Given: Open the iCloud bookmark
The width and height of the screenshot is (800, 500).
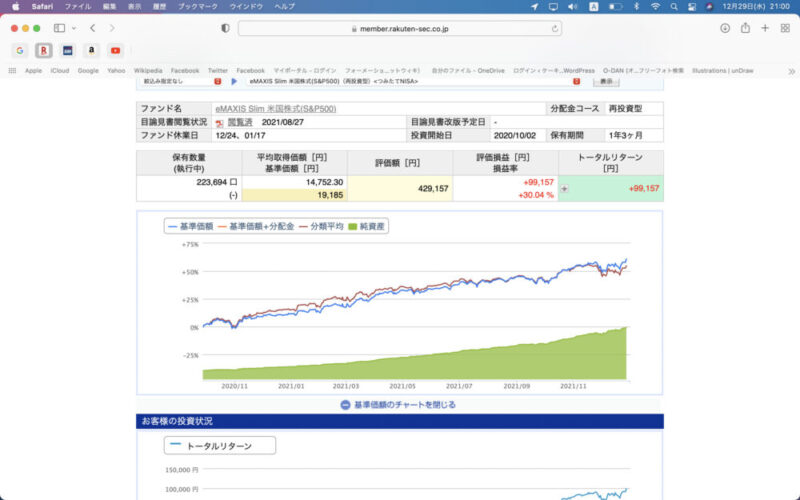Looking at the screenshot, I should click(60, 70).
